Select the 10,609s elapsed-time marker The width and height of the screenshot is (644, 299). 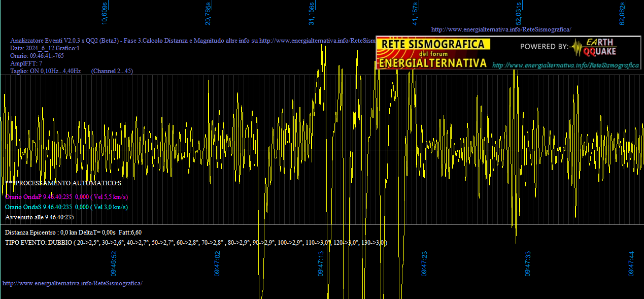[105, 14]
